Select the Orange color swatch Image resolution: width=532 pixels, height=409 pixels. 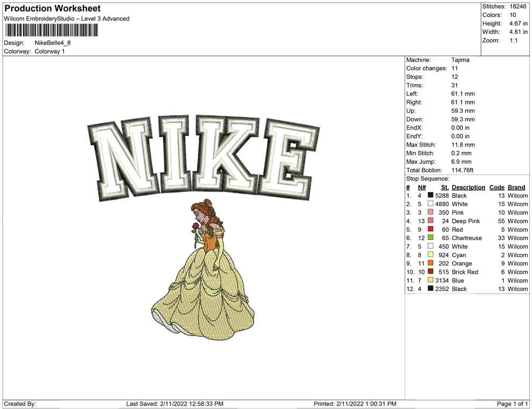pyautogui.click(x=430, y=263)
